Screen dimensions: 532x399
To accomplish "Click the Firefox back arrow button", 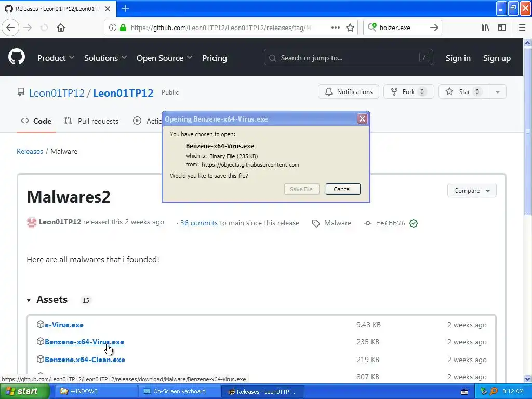I will [x=10, y=28].
